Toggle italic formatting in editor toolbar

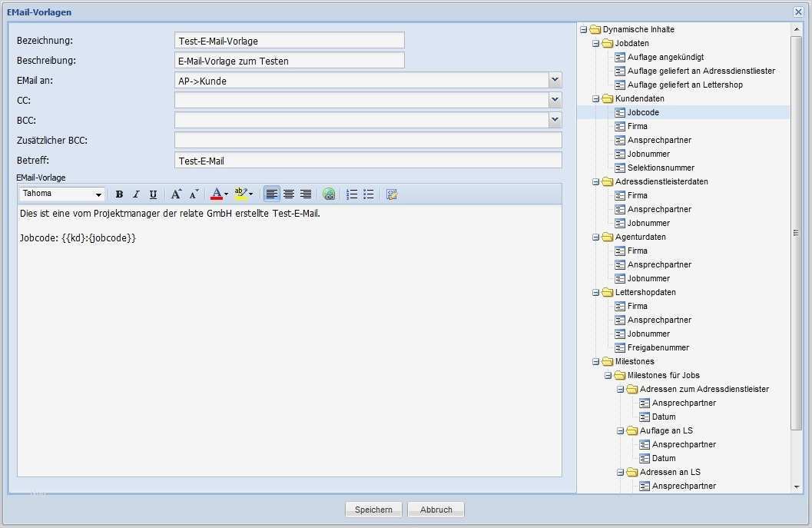pos(136,194)
